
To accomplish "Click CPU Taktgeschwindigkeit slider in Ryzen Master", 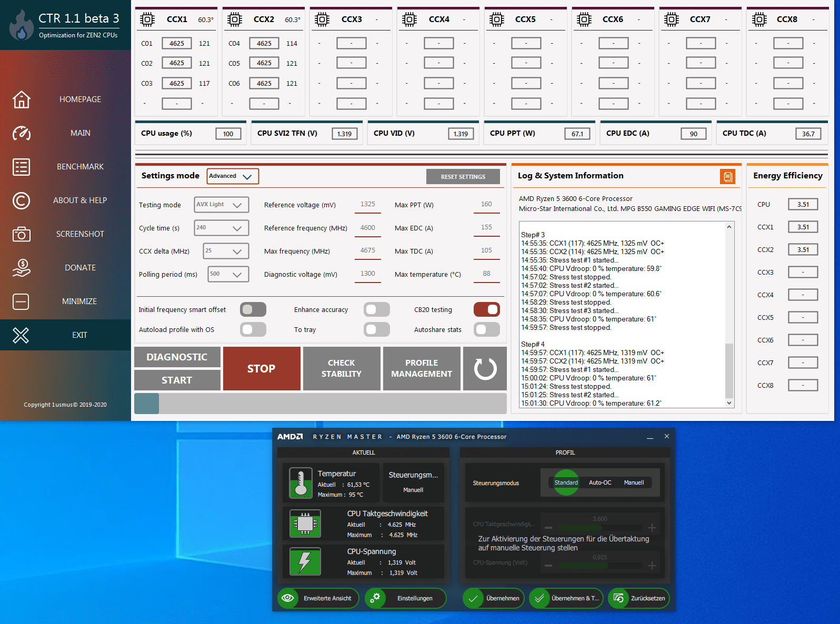I will (x=600, y=527).
